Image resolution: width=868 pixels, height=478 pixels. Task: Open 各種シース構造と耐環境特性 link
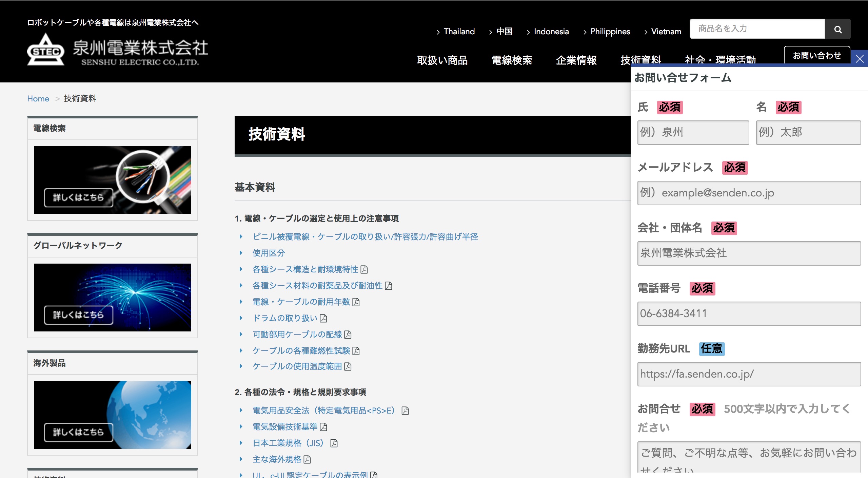click(x=305, y=269)
